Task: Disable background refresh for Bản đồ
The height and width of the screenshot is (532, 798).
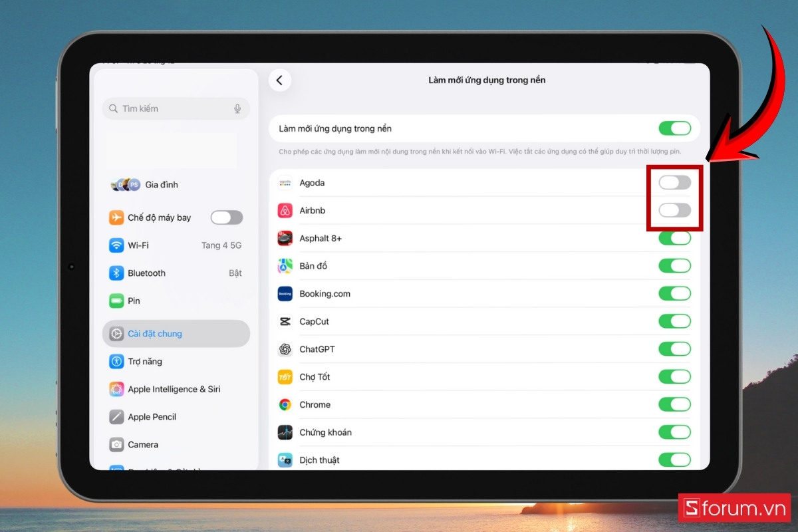Action: tap(675, 266)
